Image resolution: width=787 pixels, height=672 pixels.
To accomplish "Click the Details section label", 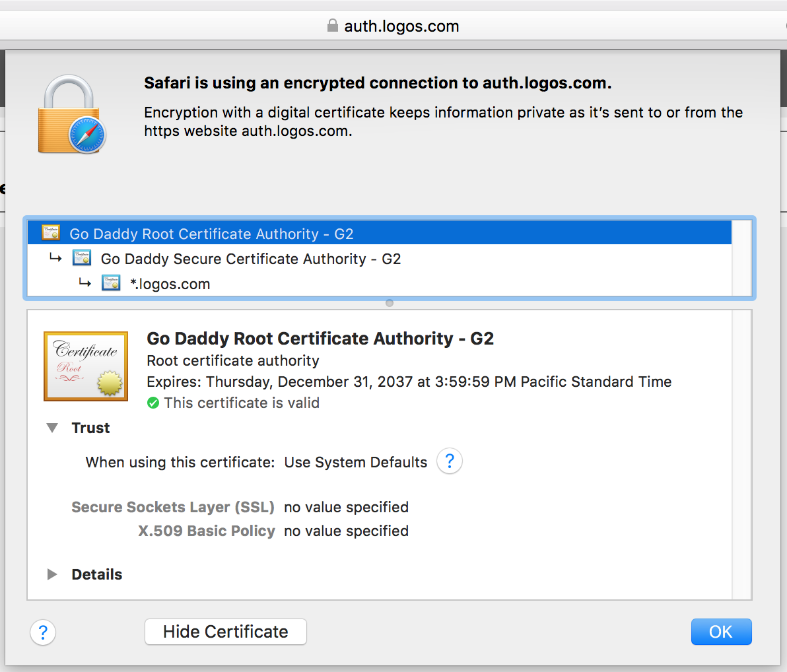I will [x=96, y=575].
